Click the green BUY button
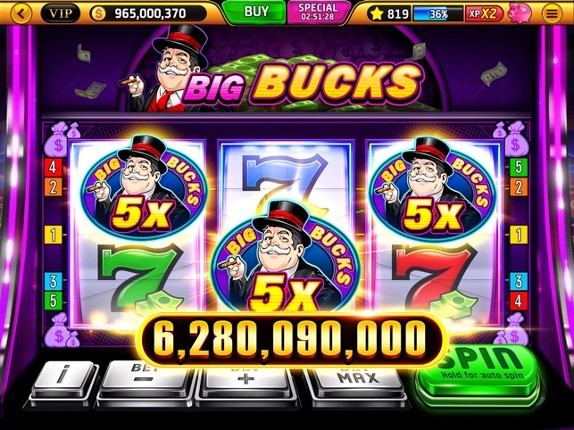The width and height of the screenshot is (574, 430). tap(255, 12)
